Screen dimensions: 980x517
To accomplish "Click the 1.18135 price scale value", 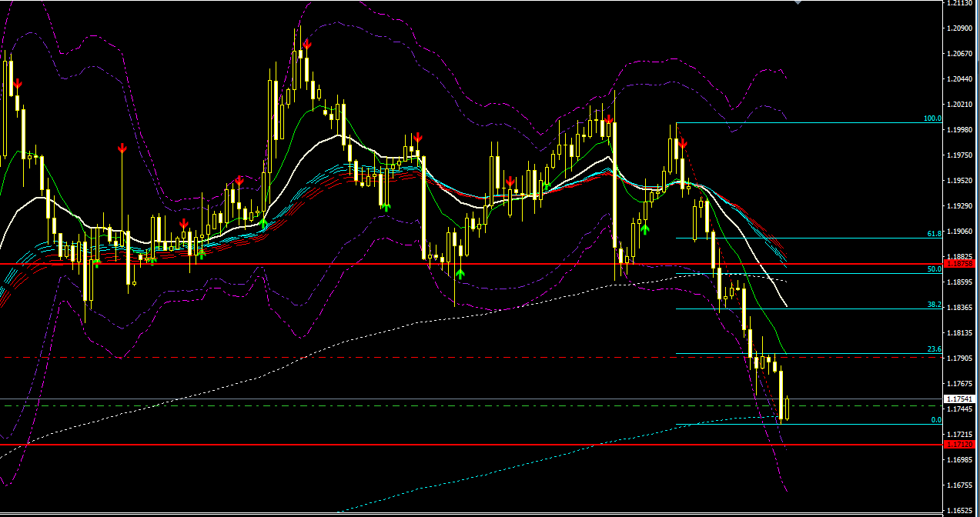I will click(x=959, y=333).
